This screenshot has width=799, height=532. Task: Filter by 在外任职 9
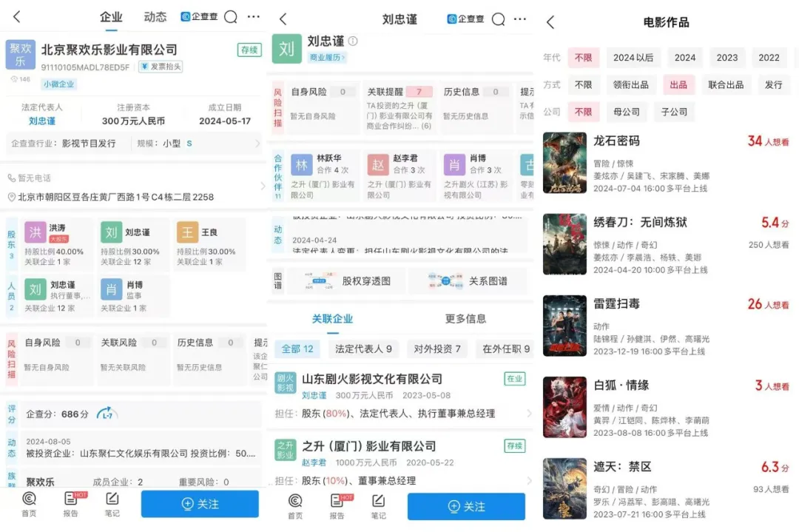click(x=505, y=349)
